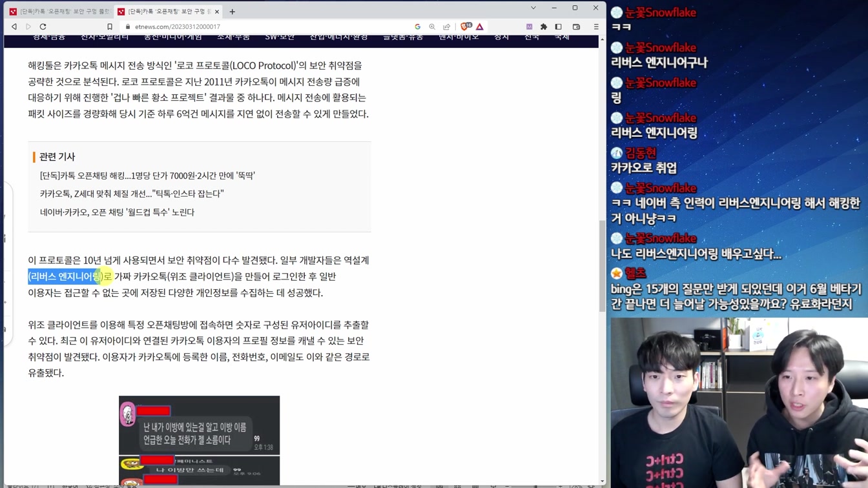Open related article about 카톡 오픈채팅 해킹 7000원
Screen dimensions: 868x488
pos(147,176)
